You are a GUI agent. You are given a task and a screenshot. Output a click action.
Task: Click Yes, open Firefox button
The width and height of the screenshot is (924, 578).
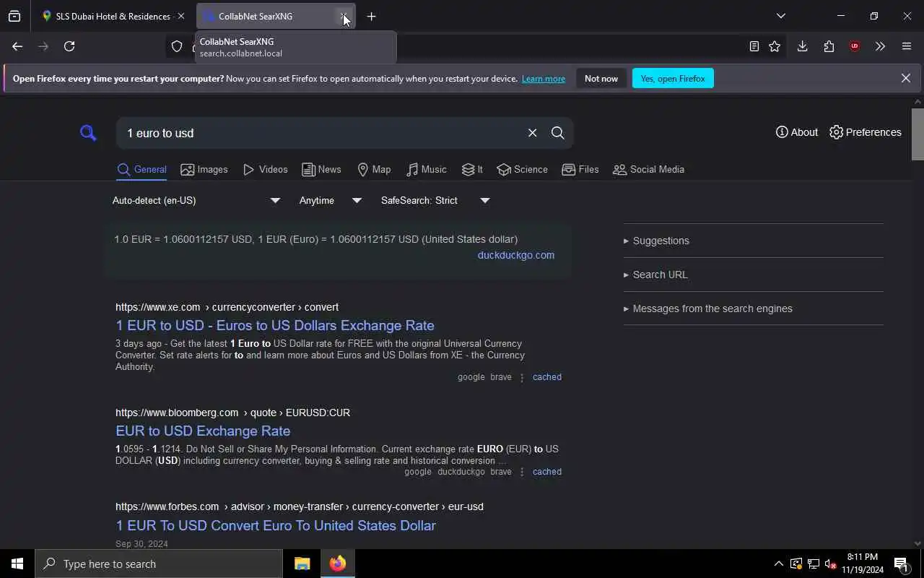click(673, 79)
